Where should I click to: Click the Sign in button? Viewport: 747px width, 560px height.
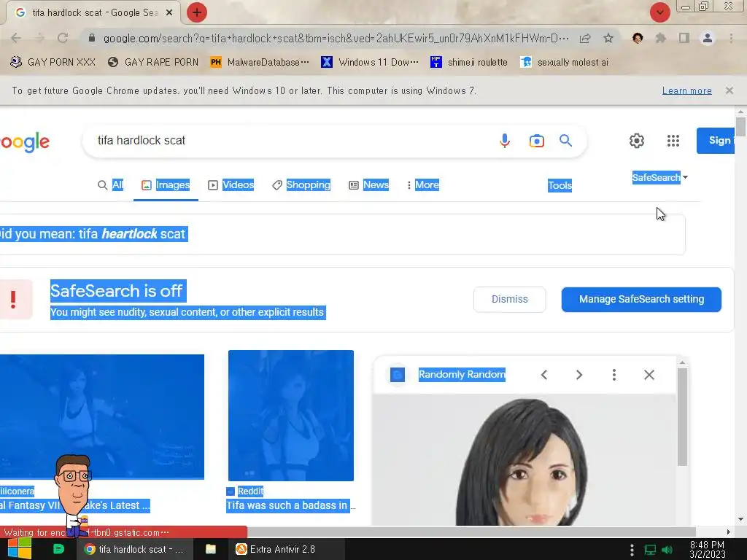[716, 141]
